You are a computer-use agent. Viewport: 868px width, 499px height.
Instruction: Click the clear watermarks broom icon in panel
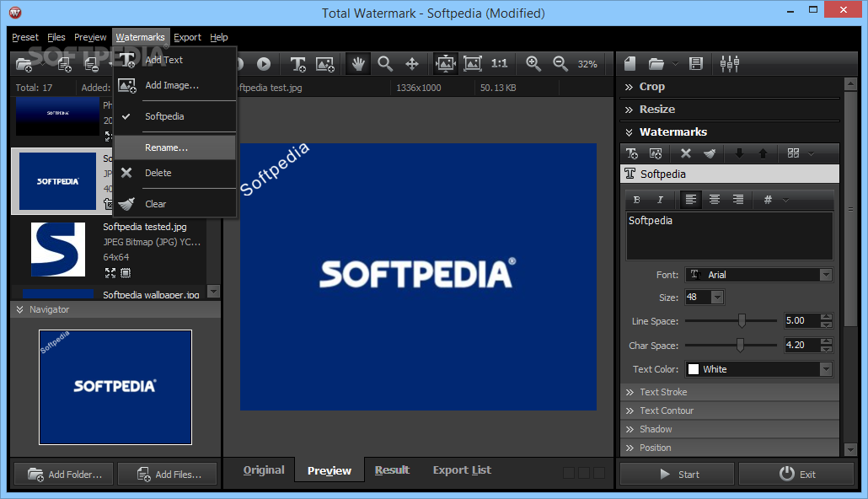(710, 153)
